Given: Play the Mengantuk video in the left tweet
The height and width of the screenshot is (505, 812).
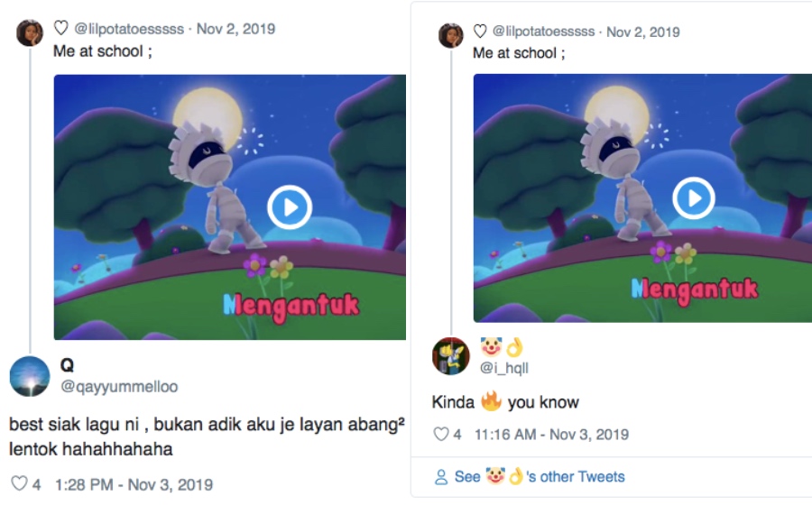Looking at the screenshot, I should [290, 207].
